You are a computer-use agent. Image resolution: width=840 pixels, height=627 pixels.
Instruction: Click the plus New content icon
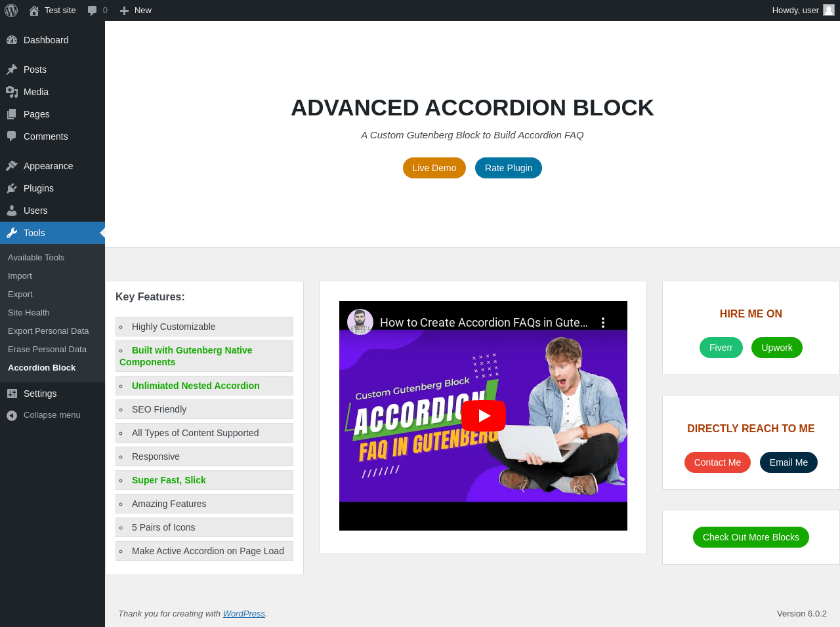(124, 10)
